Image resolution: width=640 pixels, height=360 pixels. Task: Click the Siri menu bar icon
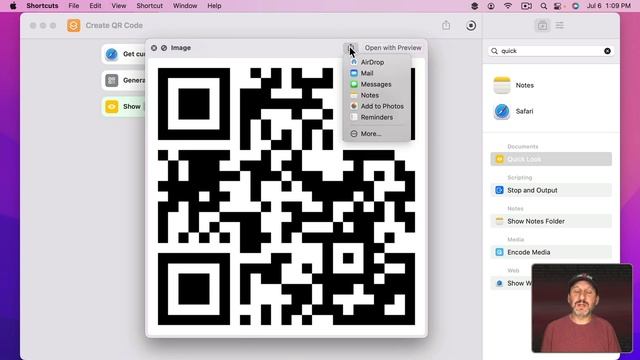pyautogui.click(x=576, y=6)
